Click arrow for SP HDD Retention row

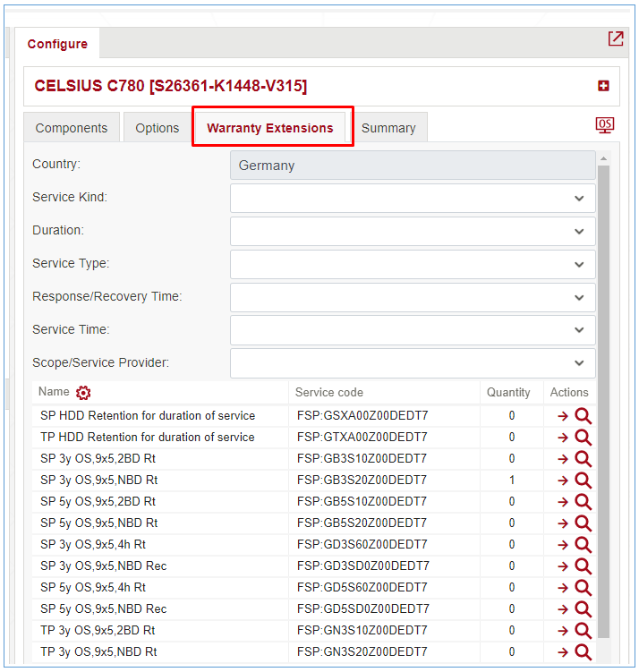563,416
